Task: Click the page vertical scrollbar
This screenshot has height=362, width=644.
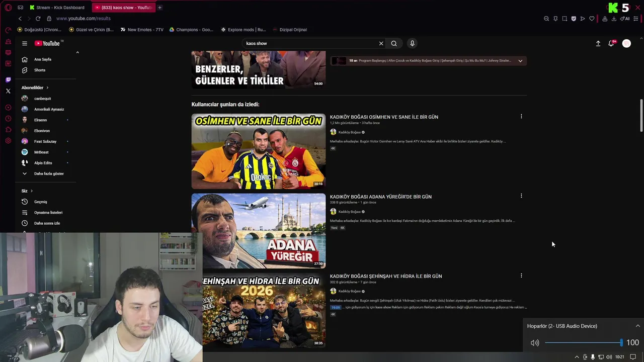Action: pyautogui.click(x=641, y=116)
